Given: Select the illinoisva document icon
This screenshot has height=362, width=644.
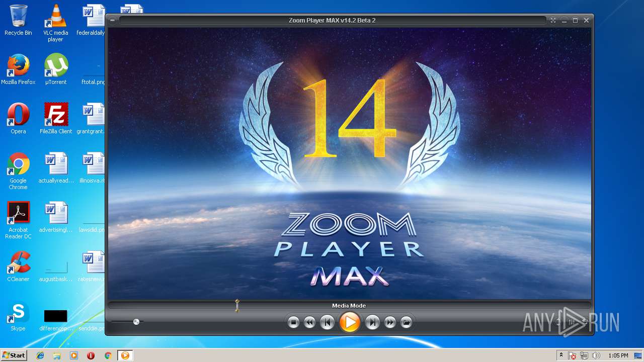Looking at the screenshot, I should coord(91,168).
